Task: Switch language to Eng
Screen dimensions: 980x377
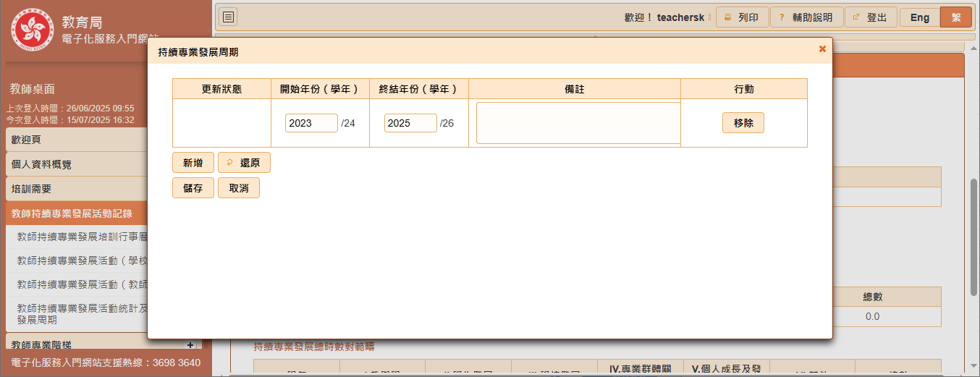Action: pyautogui.click(x=919, y=17)
